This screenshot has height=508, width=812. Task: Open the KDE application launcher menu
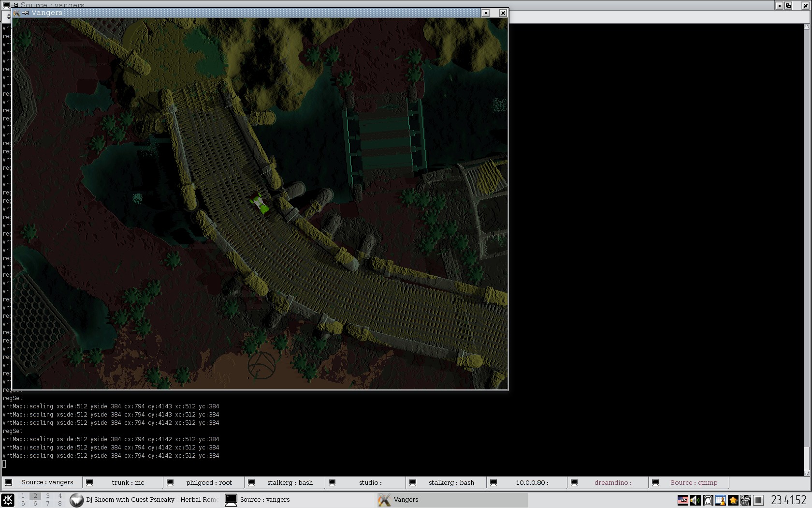8,500
